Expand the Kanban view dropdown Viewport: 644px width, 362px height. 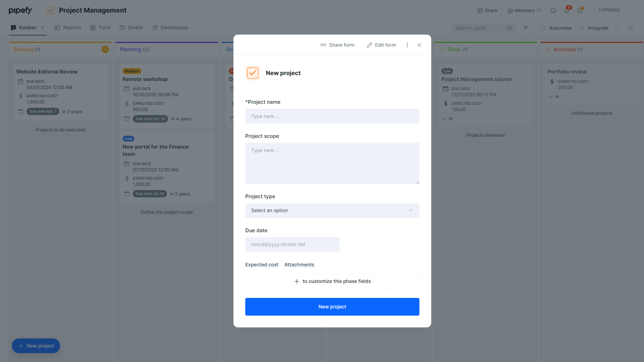point(42,27)
